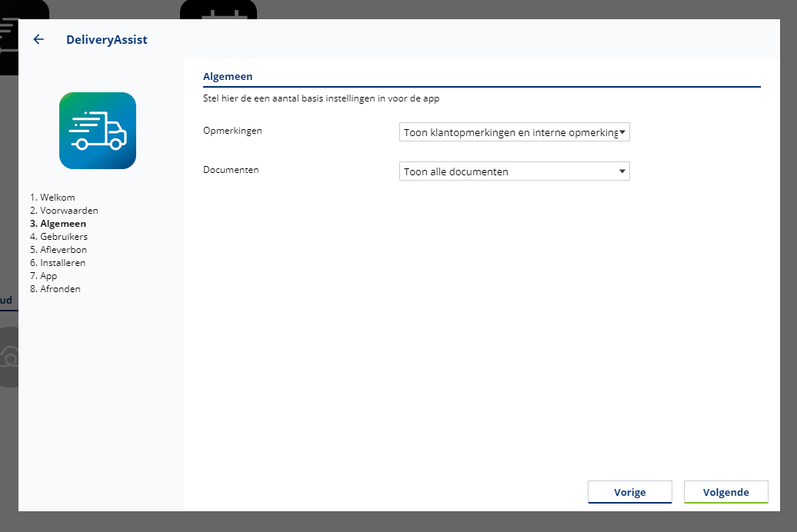The width and height of the screenshot is (797, 532).
Task: Click the 'Stel hier de een aantal' description
Action: 322,98
